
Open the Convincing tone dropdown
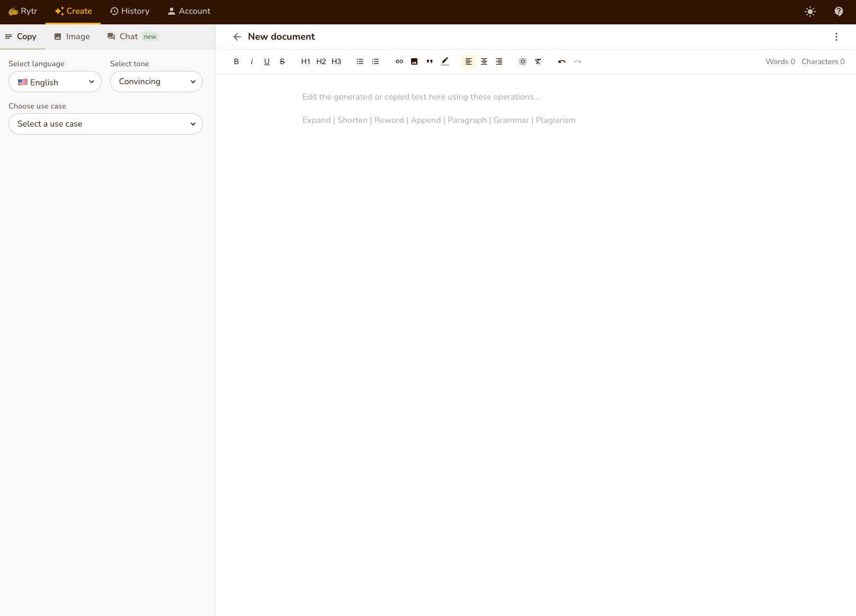[156, 82]
